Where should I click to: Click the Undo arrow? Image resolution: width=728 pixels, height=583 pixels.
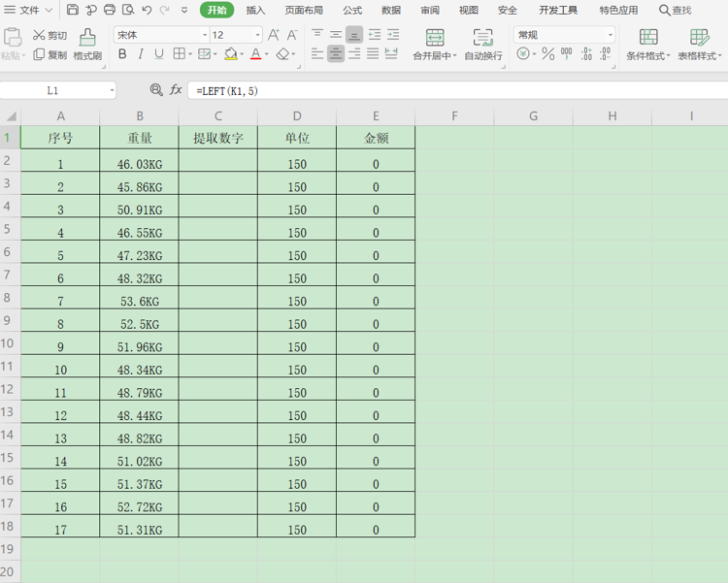(x=147, y=10)
